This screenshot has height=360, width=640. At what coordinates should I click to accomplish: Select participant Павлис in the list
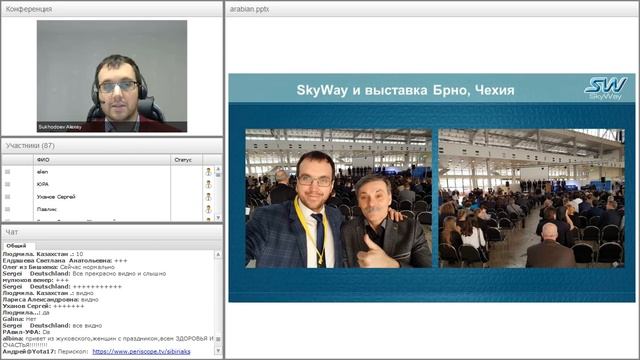click(47, 209)
